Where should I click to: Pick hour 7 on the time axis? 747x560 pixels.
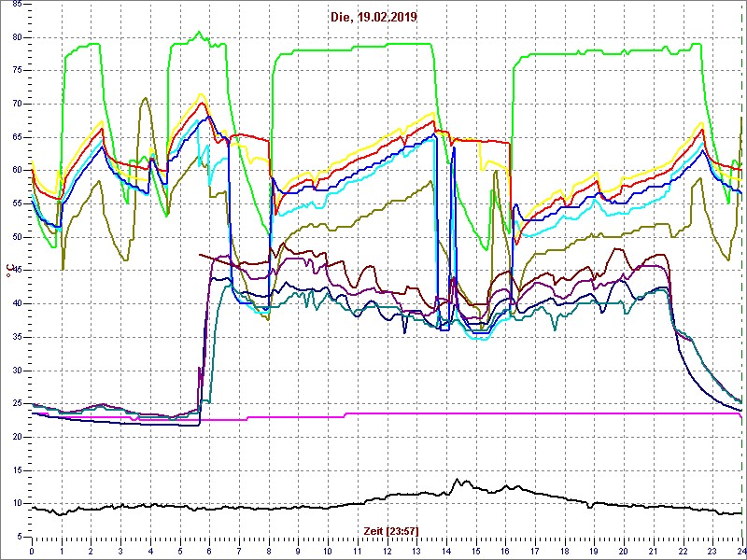coord(239,551)
